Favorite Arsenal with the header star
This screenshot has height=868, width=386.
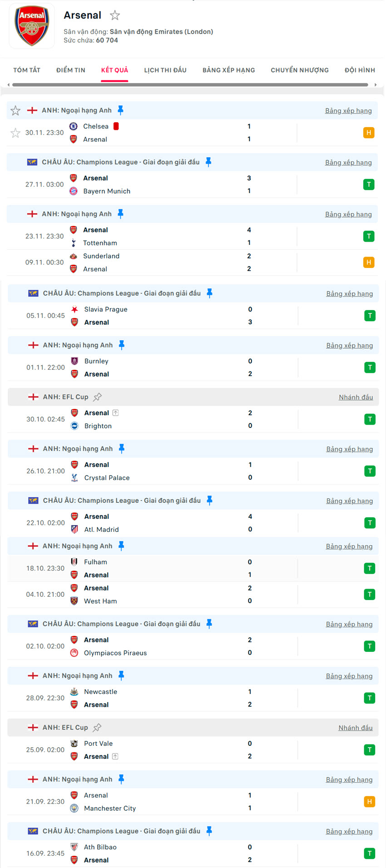[x=115, y=15]
